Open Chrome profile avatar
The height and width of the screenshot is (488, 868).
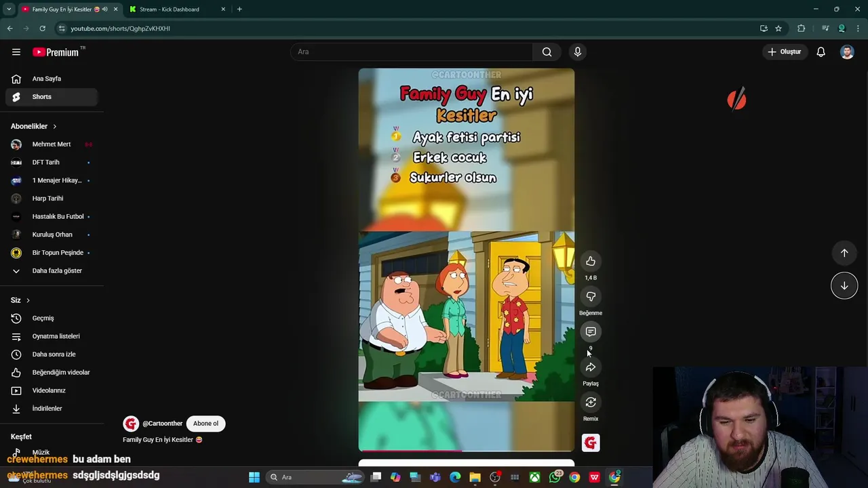pyautogui.click(x=842, y=28)
